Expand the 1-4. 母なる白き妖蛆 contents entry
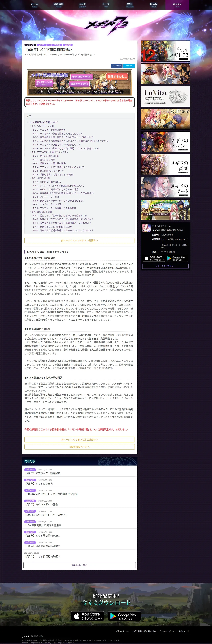212x644 pixels. tap(31, 212)
